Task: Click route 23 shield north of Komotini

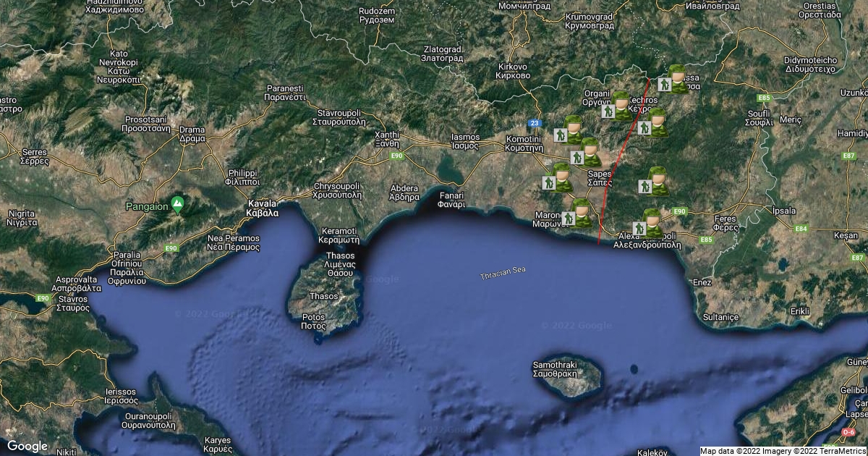Action: 534,124
